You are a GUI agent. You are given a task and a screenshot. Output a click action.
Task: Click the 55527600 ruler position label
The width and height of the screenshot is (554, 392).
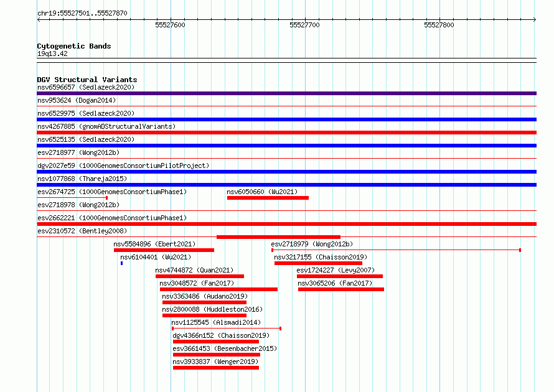170,25
